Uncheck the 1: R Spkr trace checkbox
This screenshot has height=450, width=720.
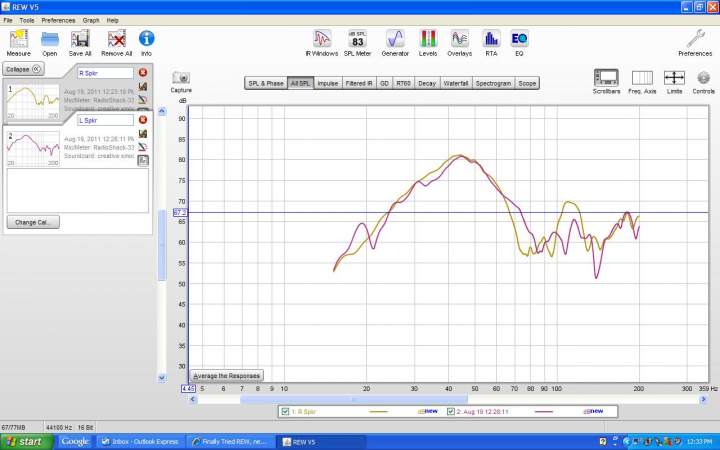[285, 411]
